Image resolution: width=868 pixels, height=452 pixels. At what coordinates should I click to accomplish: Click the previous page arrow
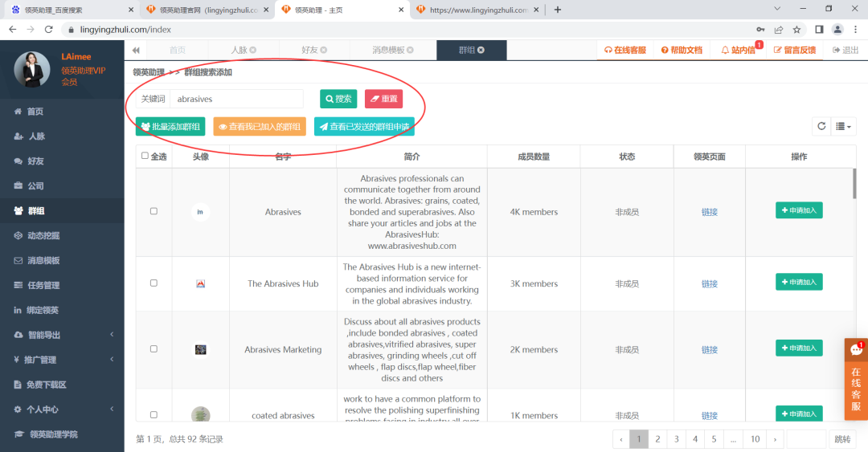(x=621, y=439)
